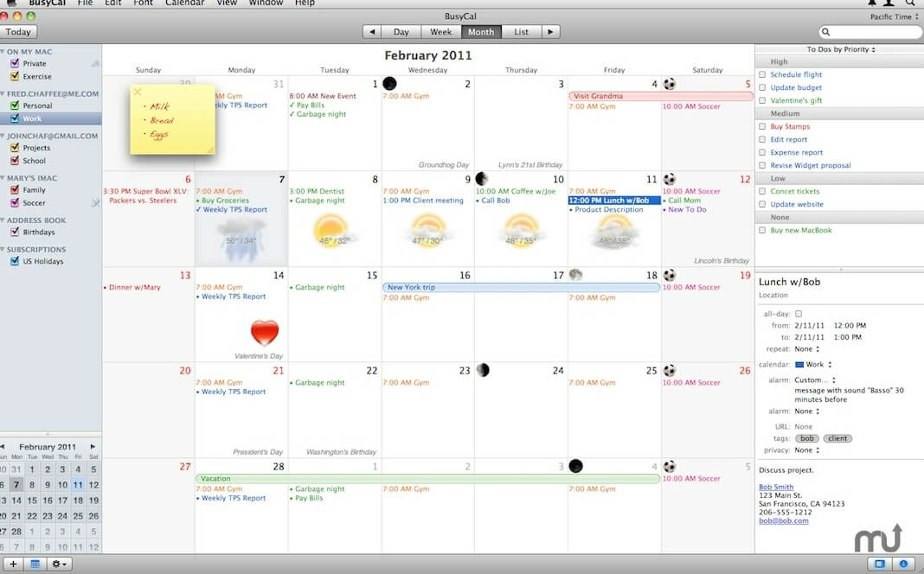Toggle the Personal calendar checkbox
924x574 pixels.
15,105
